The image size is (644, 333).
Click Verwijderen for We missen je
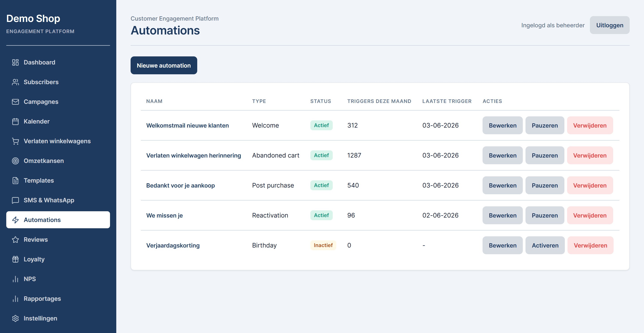590,216
